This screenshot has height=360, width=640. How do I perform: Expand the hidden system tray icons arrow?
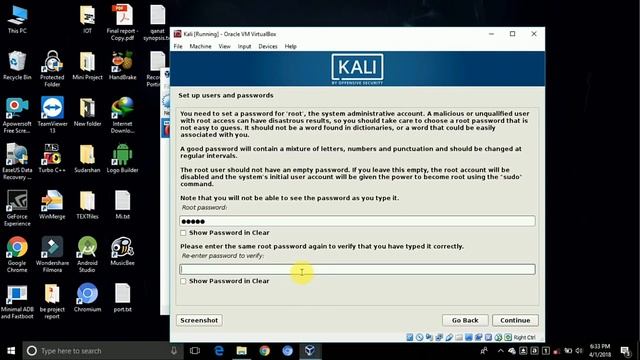coord(500,351)
